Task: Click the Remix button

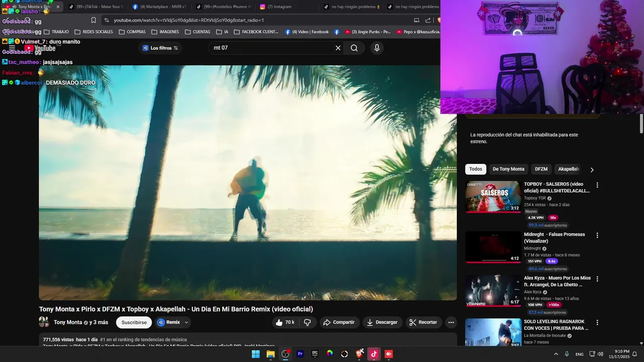Action: 169,322
